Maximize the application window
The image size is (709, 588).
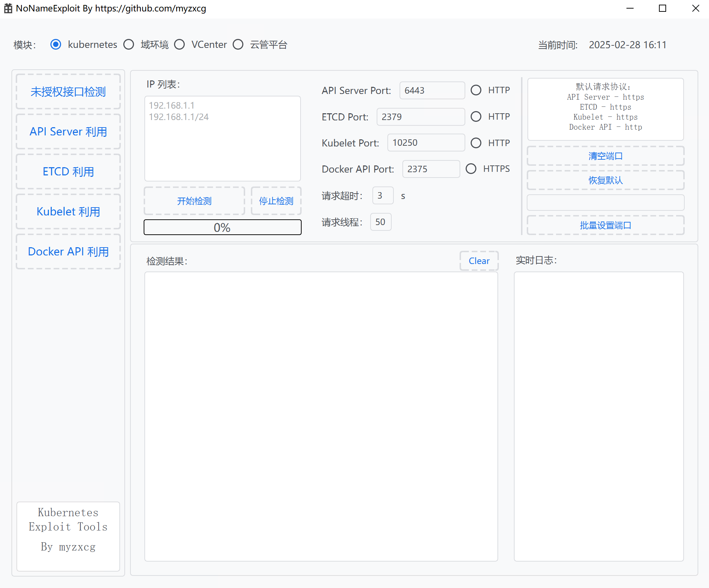[663, 8]
